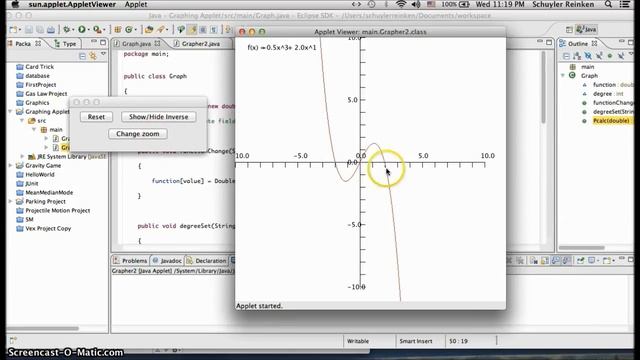Toggle Hide Non-Public Members in Outline toolbar
Screen dimensions: 640x360
(x=610, y=56)
